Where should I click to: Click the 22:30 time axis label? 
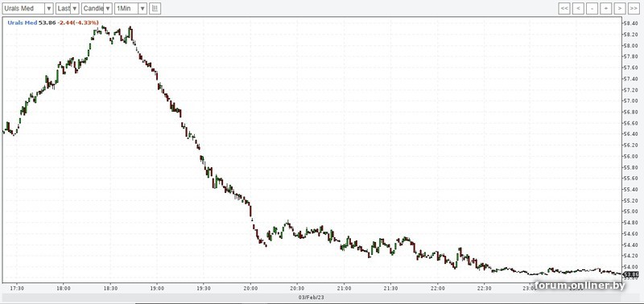coord(485,288)
